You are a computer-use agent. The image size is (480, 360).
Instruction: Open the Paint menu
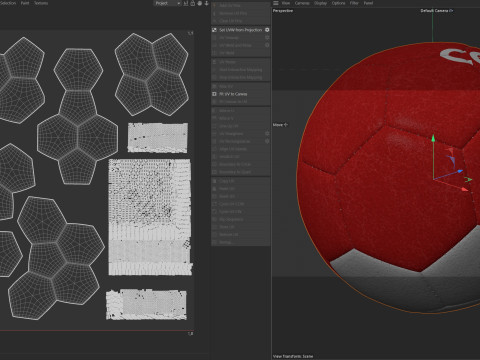point(25,3)
